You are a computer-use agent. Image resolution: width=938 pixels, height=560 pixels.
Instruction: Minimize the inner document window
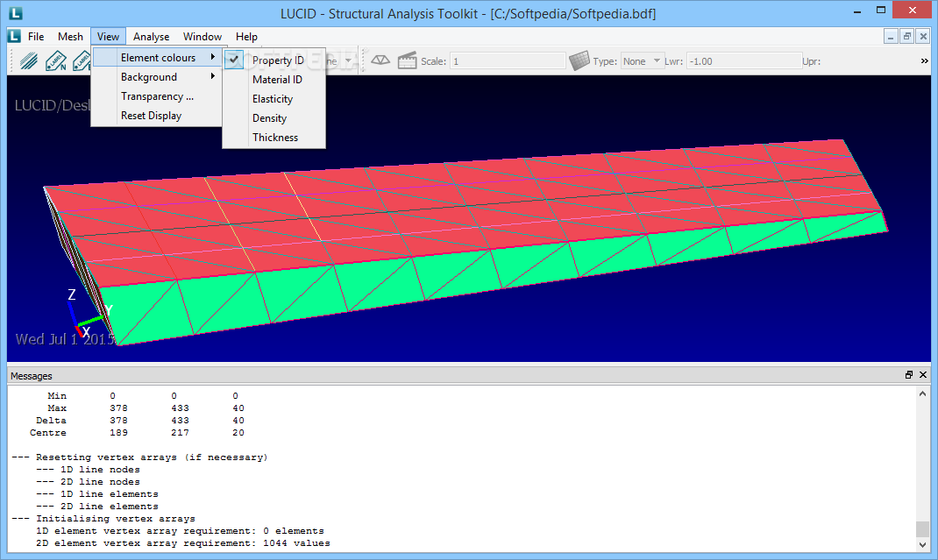[891, 37]
